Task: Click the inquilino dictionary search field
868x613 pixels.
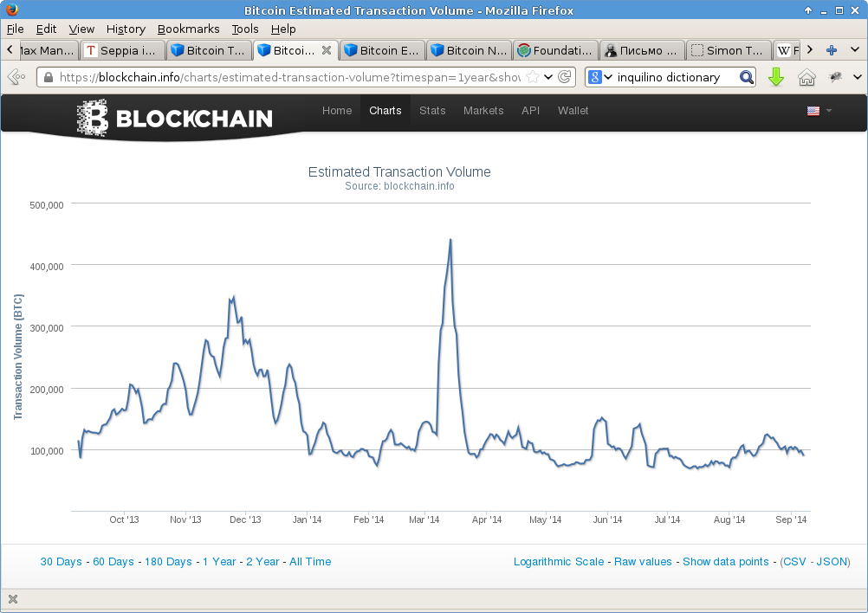Action: tap(674, 77)
